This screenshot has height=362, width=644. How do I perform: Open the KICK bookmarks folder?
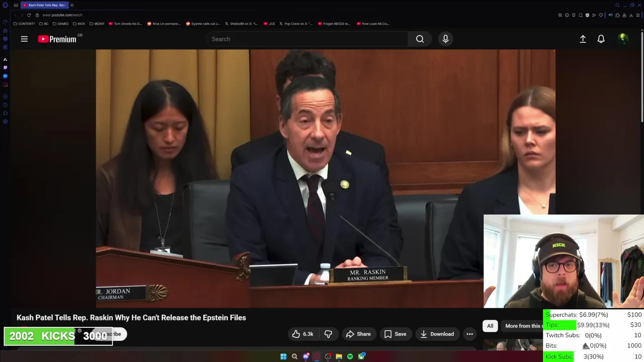pyautogui.click(x=79, y=24)
